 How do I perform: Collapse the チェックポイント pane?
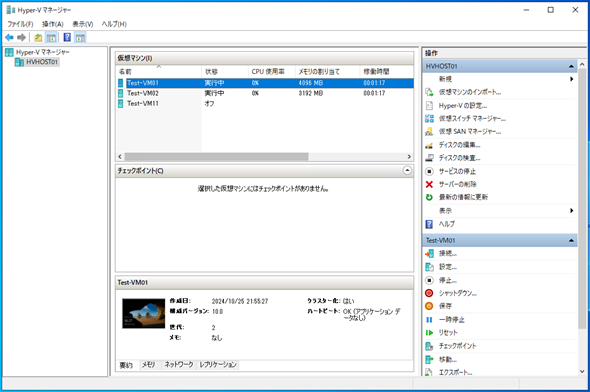[407, 170]
